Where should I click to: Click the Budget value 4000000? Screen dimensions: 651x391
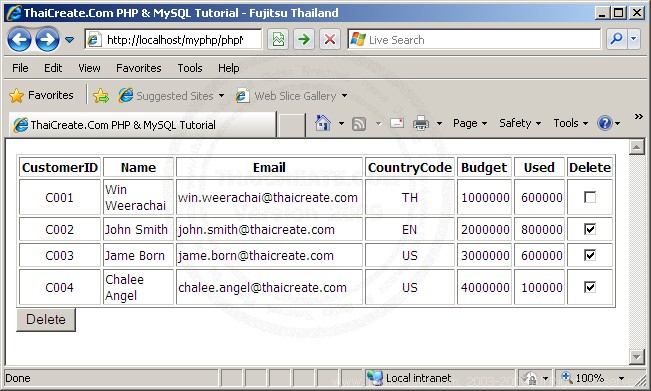(485, 287)
